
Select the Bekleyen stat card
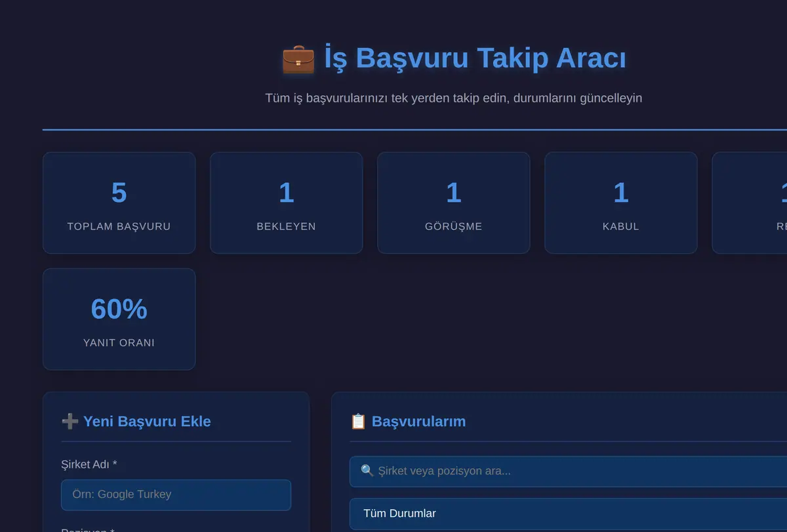pos(286,203)
